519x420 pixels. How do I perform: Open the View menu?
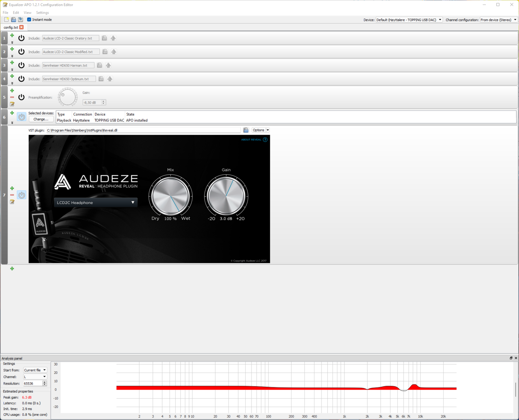(27, 13)
